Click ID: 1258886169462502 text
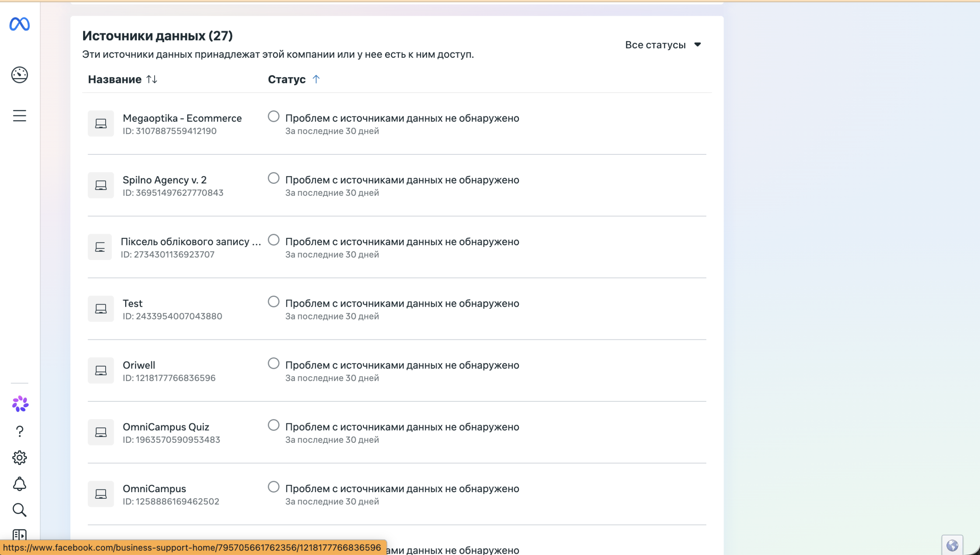980x555 pixels. click(x=171, y=501)
